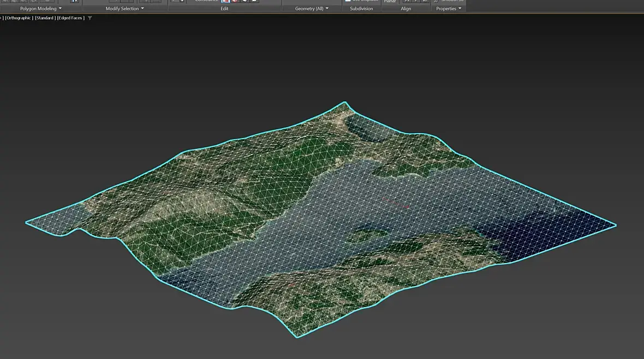Click the Align panel label
This screenshot has height=359, width=644.
[x=406, y=9]
